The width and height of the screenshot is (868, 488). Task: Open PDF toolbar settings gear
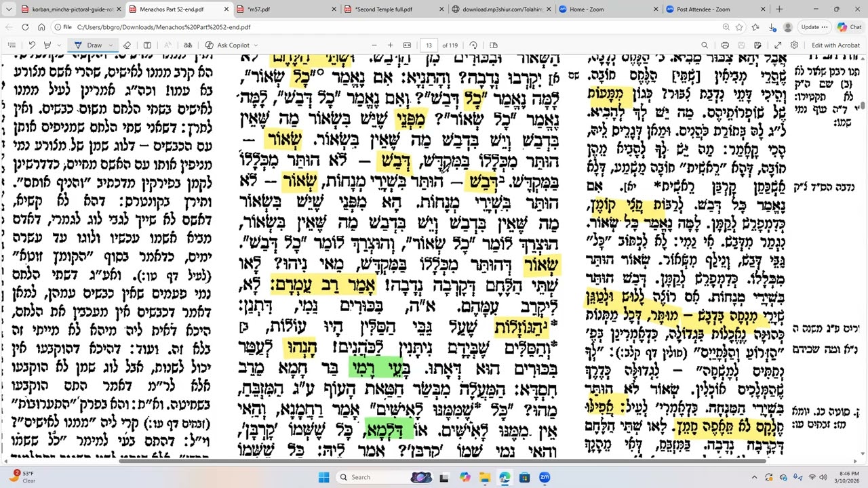tap(794, 45)
